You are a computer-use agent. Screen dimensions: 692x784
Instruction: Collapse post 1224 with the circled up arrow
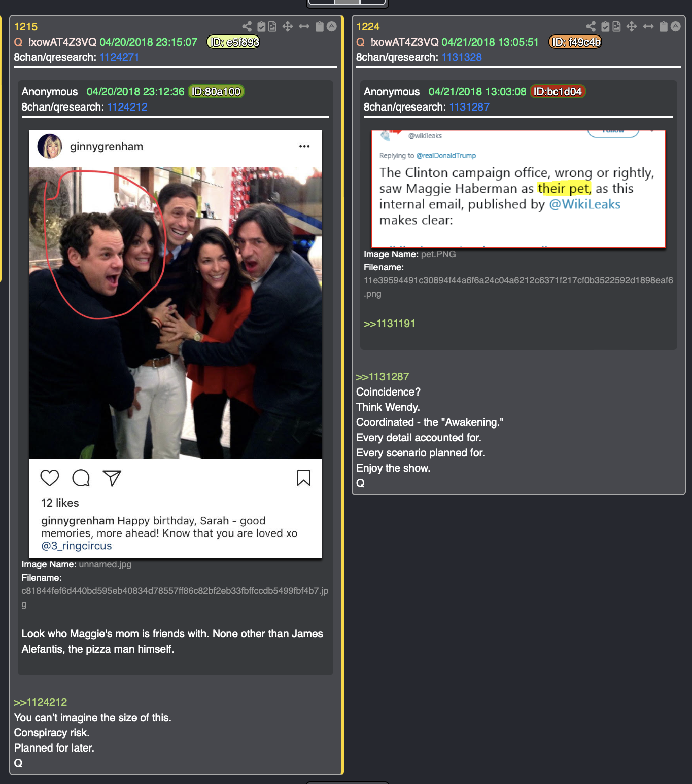[x=676, y=26]
